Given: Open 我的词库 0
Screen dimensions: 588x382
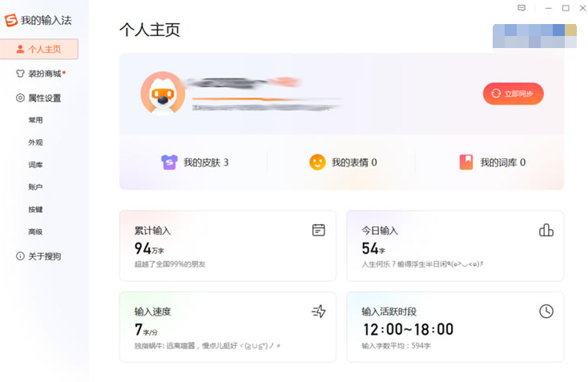Looking at the screenshot, I should pyautogui.click(x=493, y=163).
